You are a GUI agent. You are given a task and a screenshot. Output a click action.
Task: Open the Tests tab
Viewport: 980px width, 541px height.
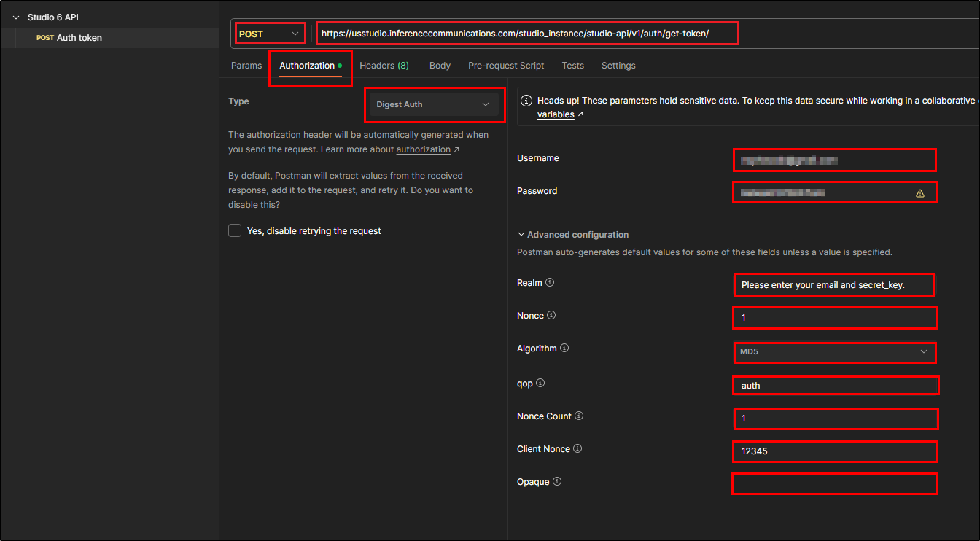click(x=572, y=66)
